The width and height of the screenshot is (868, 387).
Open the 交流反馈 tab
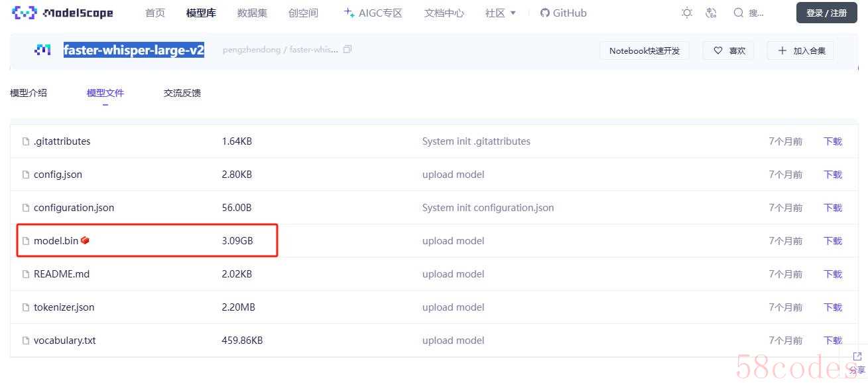(182, 93)
